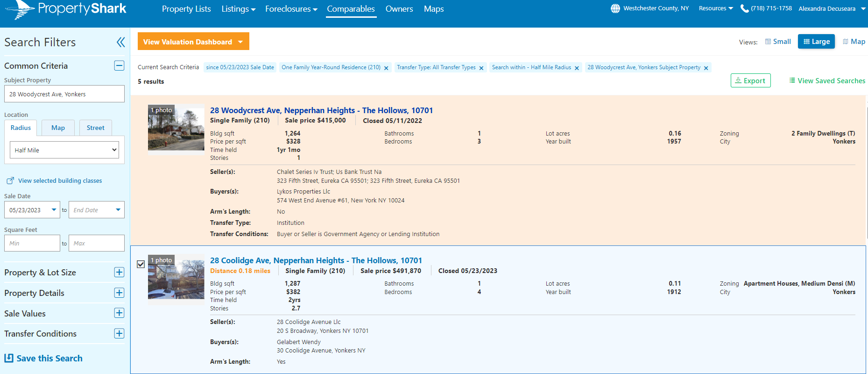Open 28 Woodycrest Ave listing title link
The height and width of the screenshot is (374, 868).
[x=321, y=110]
